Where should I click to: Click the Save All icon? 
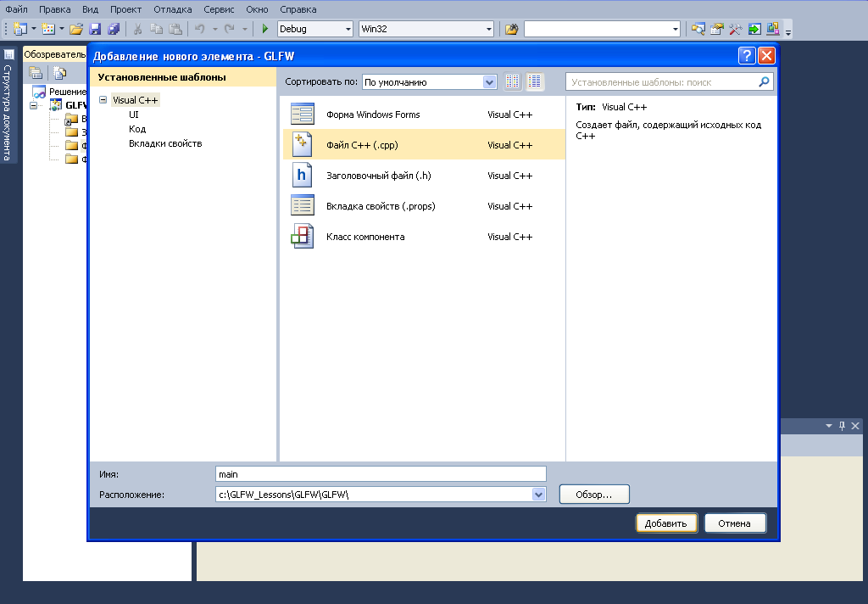(114, 29)
